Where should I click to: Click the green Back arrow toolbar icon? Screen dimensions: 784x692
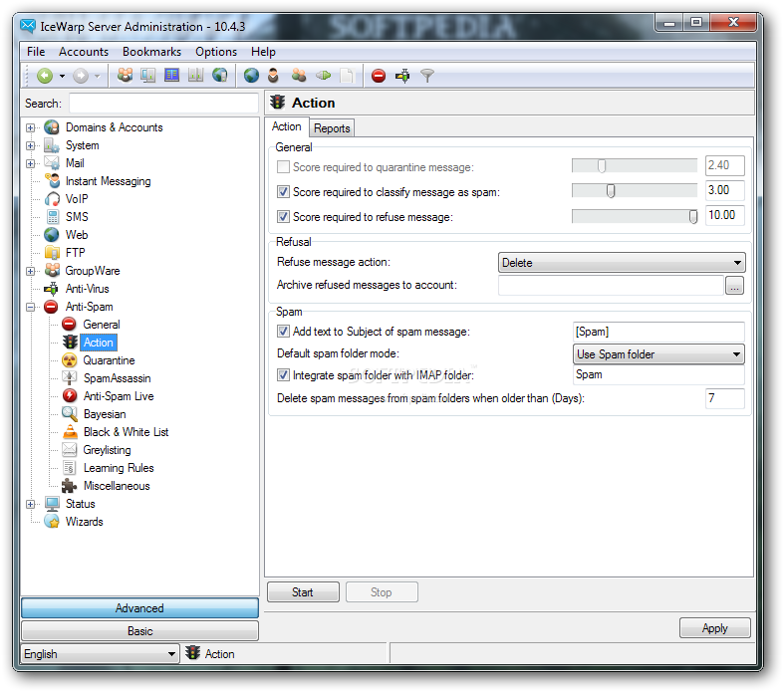coord(45,76)
